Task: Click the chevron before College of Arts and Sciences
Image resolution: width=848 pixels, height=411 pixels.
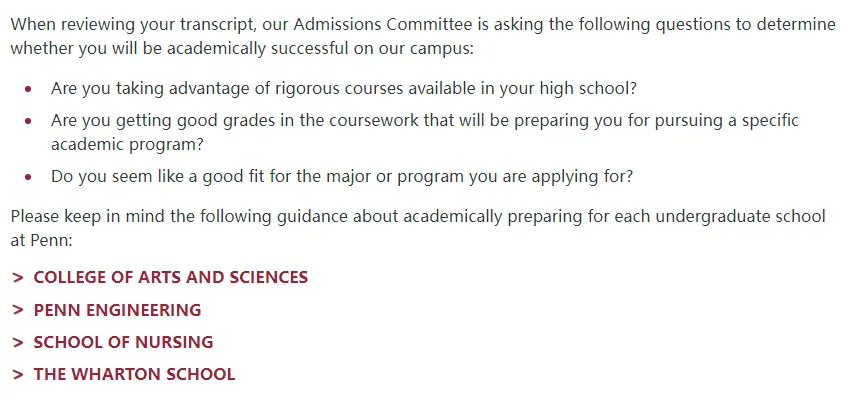Action: pos(18,278)
